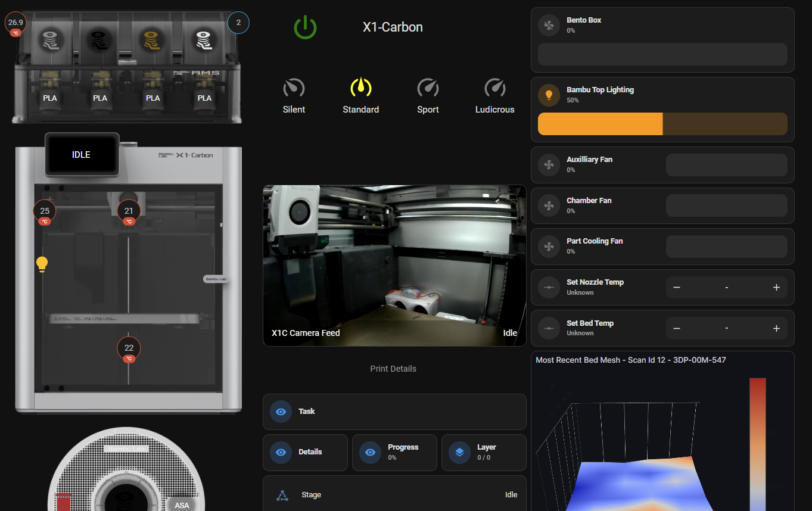This screenshot has height=511, width=812.
Task: Click the Part Cooling Fan icon
Action: pos(549,246)
